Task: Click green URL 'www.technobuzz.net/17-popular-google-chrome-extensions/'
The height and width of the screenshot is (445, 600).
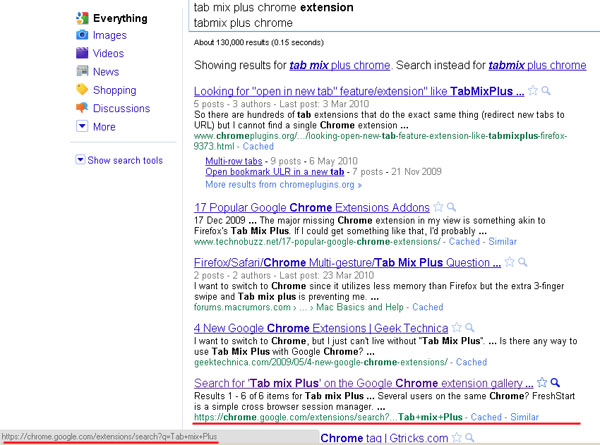Action: coord(317,241)
